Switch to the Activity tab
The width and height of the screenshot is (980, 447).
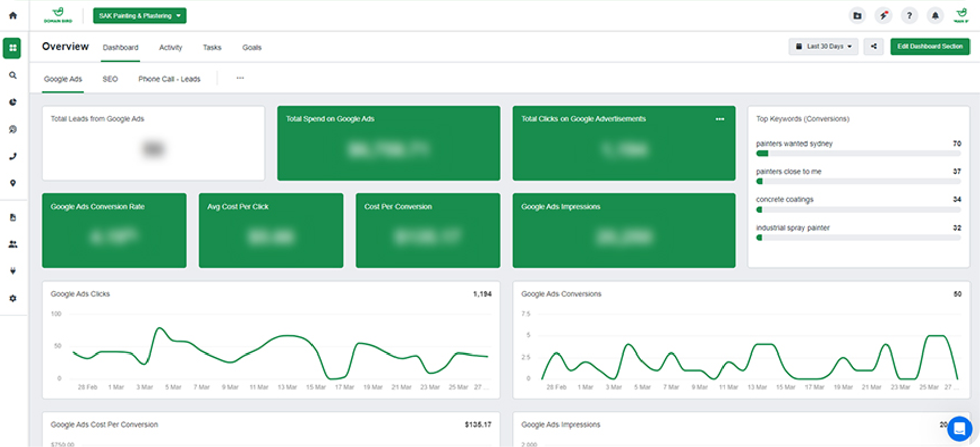pyautogui.click(x=170, y=47)
